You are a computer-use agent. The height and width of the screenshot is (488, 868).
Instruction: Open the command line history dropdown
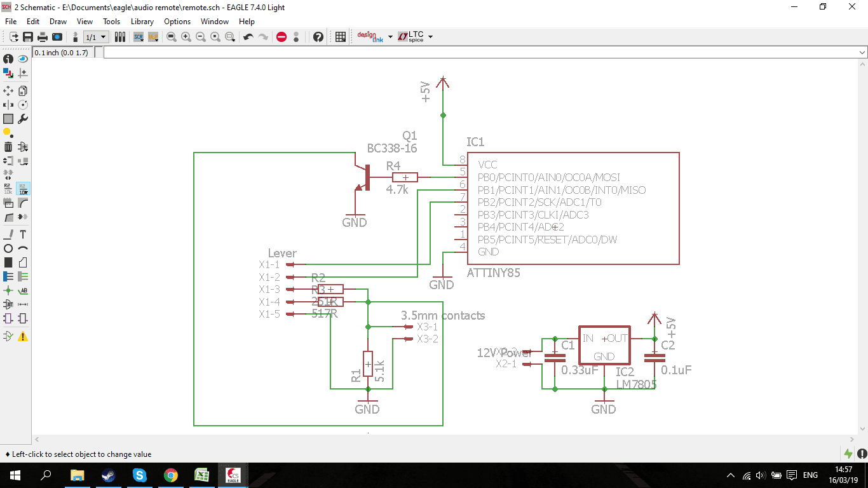(862, 53)
